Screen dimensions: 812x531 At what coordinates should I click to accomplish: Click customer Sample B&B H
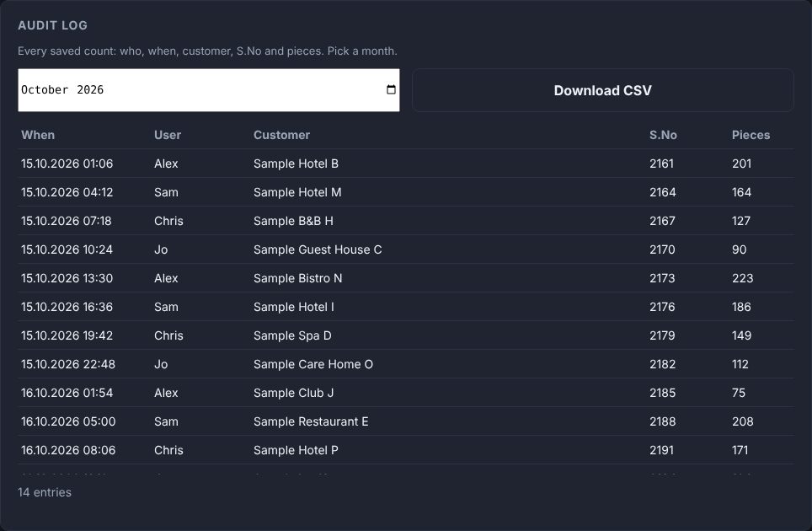click(x=293, y=221)
